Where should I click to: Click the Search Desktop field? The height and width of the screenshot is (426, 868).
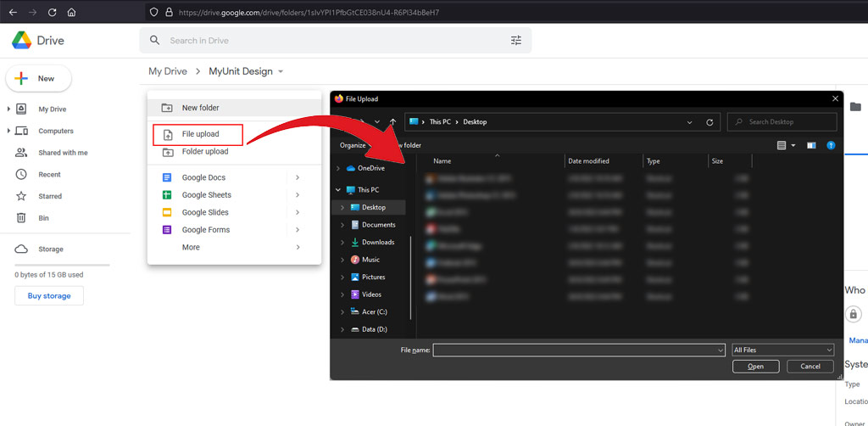coord(782,122)
